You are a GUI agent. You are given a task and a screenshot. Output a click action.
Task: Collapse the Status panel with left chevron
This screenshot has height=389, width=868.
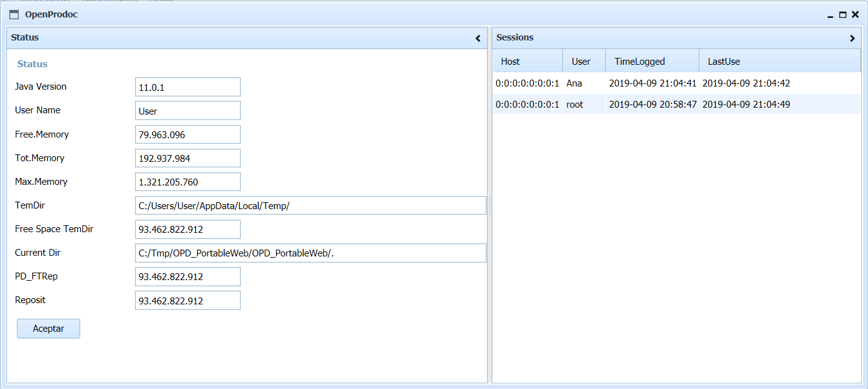pos(478,38)
